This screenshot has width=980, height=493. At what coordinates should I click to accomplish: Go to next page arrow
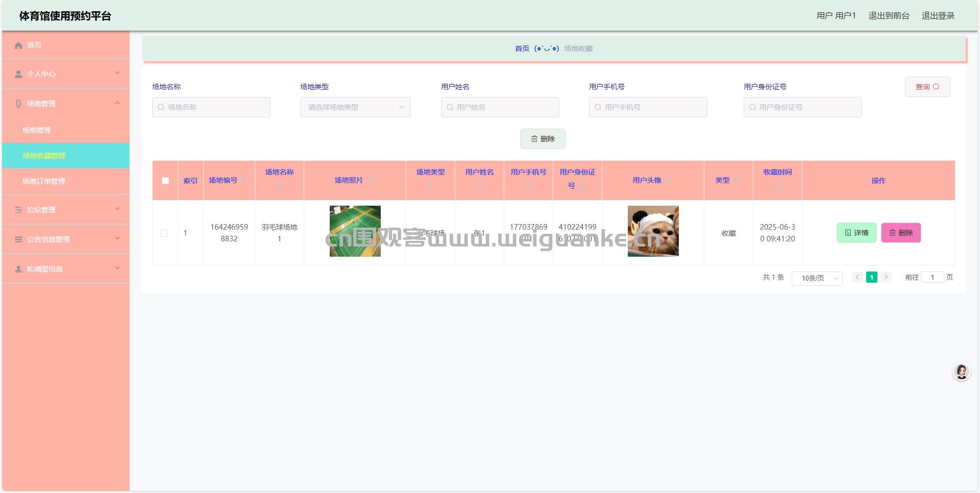point(886,277)
